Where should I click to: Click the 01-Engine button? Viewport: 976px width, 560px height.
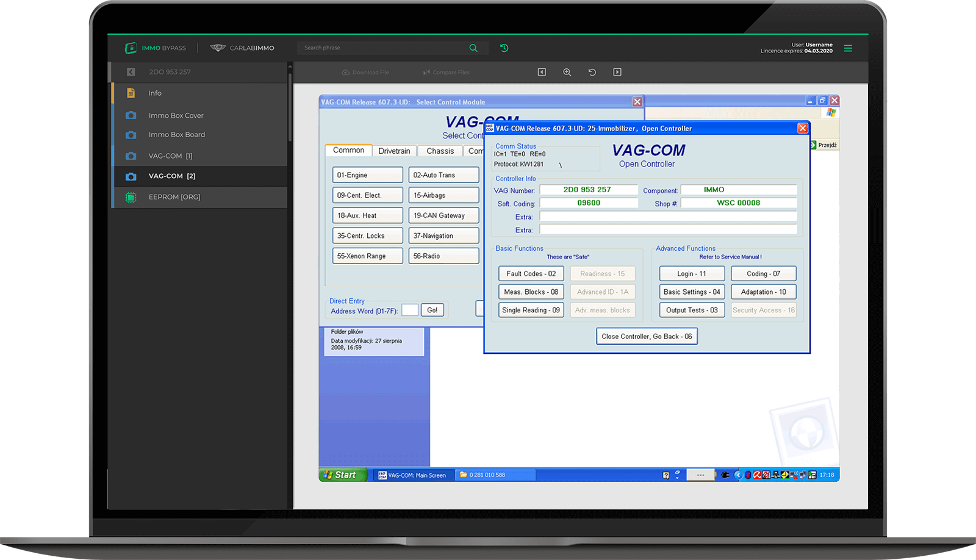pos(368,175)
